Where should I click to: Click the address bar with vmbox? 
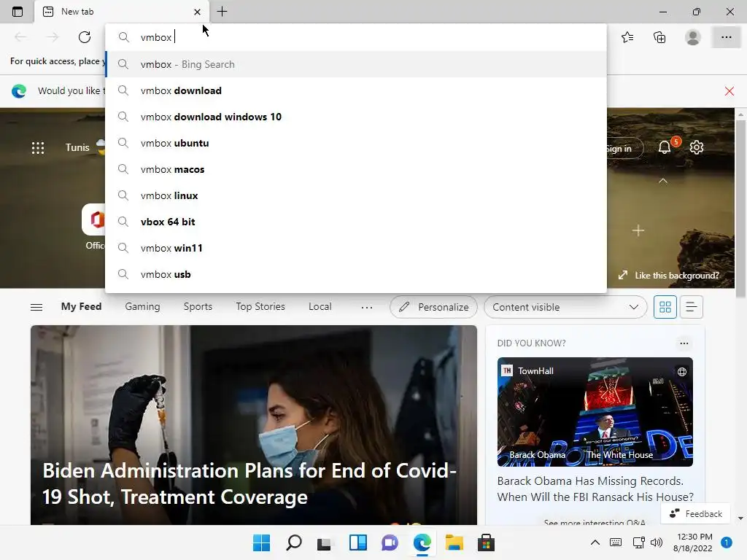356,37
